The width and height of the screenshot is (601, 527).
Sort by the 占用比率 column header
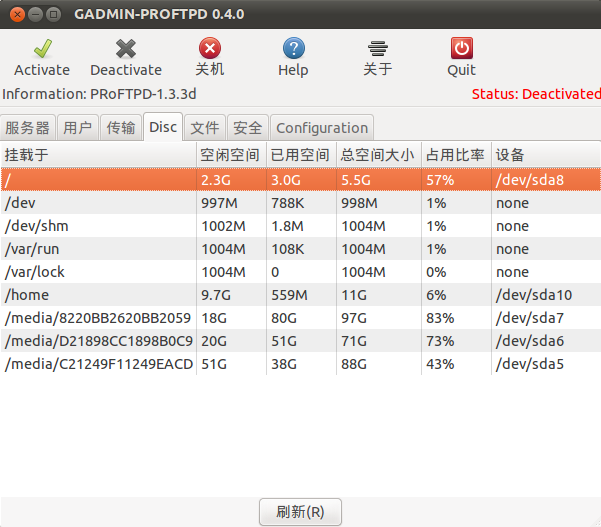coord(456,155)
